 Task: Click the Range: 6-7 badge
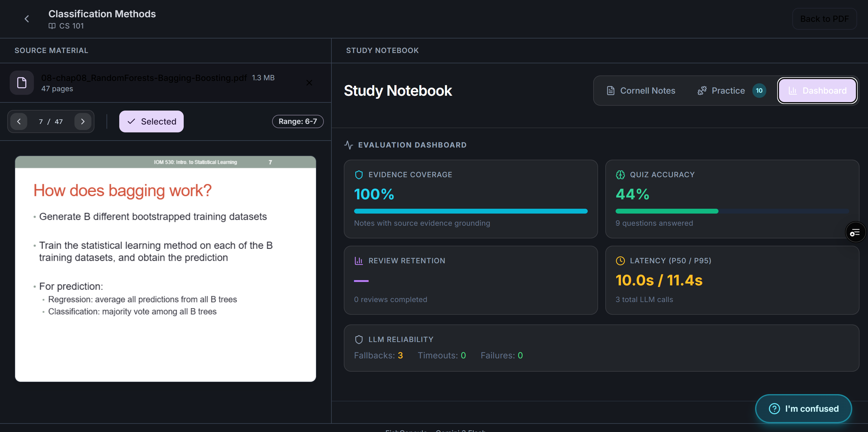(x=298, y=121)
